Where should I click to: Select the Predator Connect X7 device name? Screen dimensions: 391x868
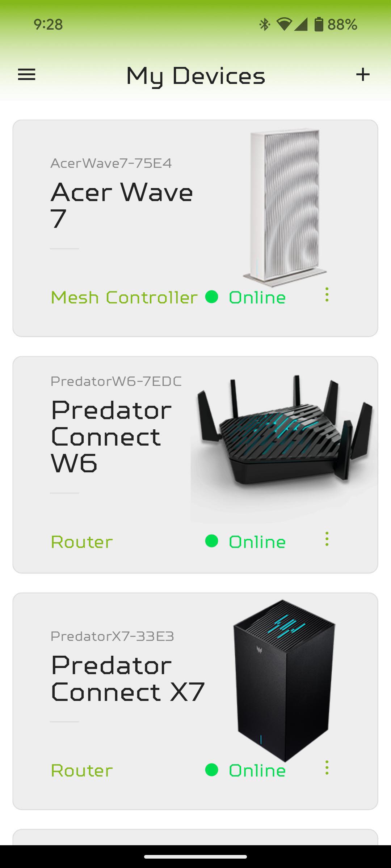click(x=128, y=678)
